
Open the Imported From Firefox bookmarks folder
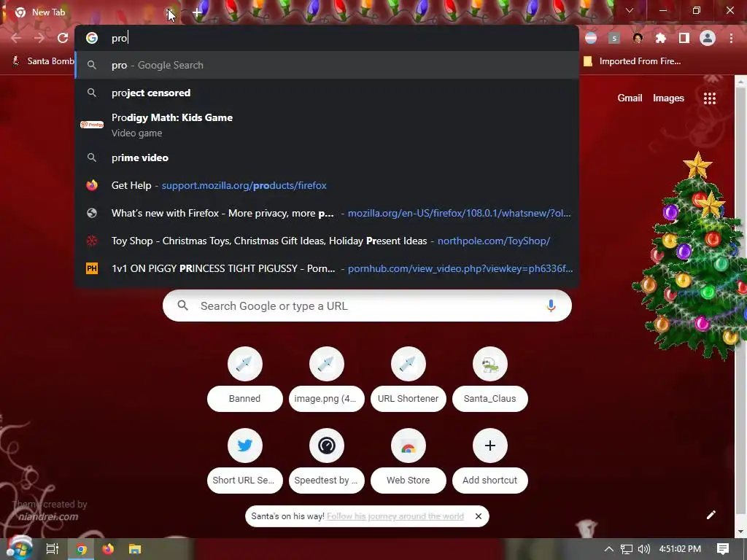coord(632,61)
